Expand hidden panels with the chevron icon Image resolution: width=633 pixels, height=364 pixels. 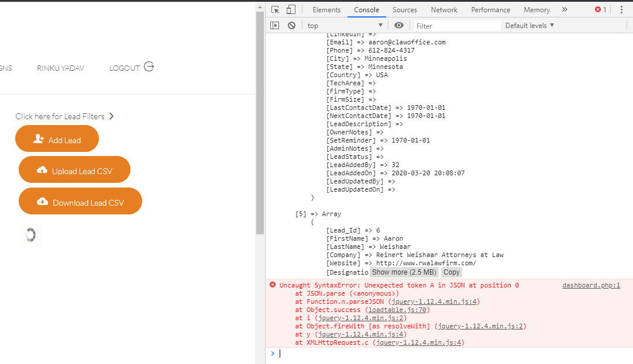[564, 9]
